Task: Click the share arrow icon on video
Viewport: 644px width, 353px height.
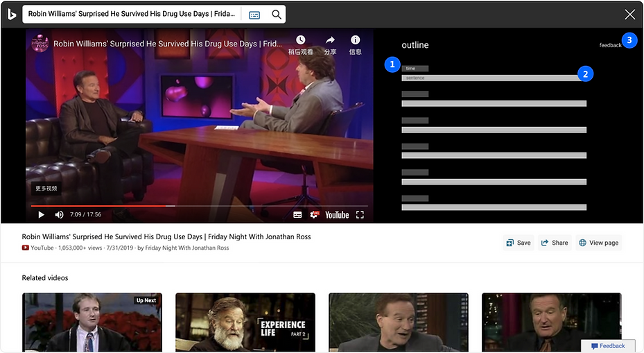Action: tap(330, 40)
